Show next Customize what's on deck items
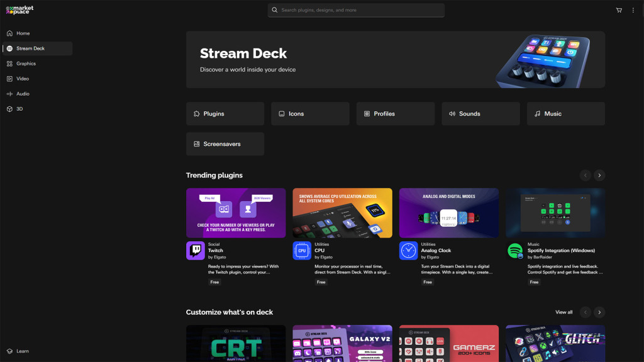Image resolution: width=644 pixels, height=362 pixels. [599, 313]
